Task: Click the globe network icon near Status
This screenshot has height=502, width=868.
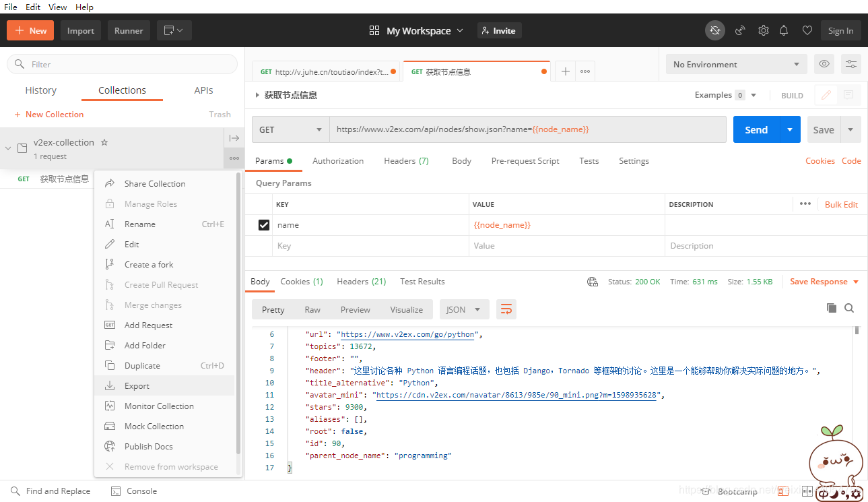Action: [x=593, y=282]
